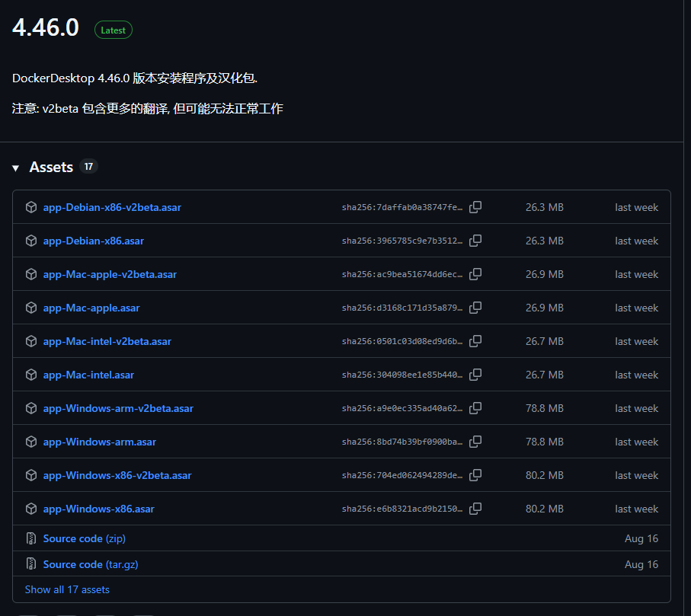Copy sha256 hash for app-Windows-x86.asar
The height and width of the screenshot is (616, 691).
[475, 509]
